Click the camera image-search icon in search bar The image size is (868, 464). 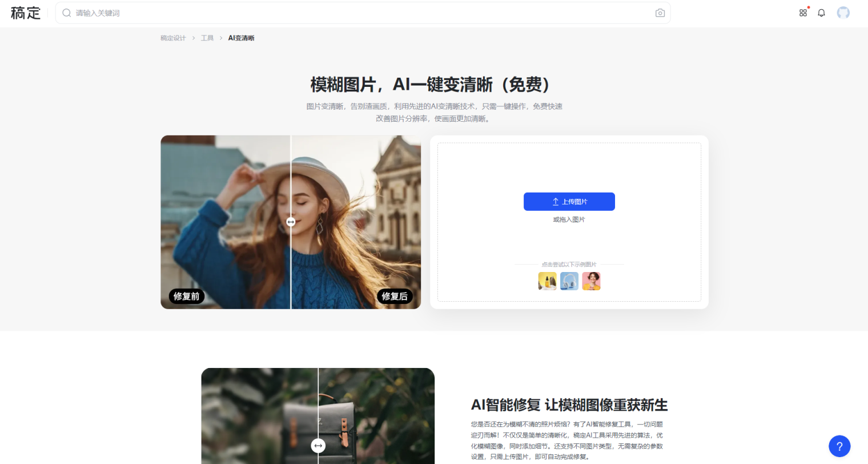coord(660,13)
